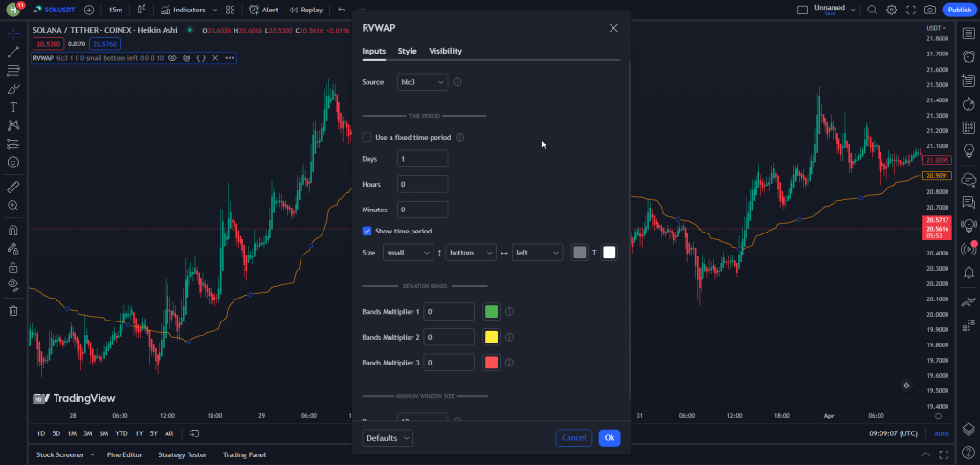
Task: Open the Strategy Tester tab
Action: click(x=182, y=455)
